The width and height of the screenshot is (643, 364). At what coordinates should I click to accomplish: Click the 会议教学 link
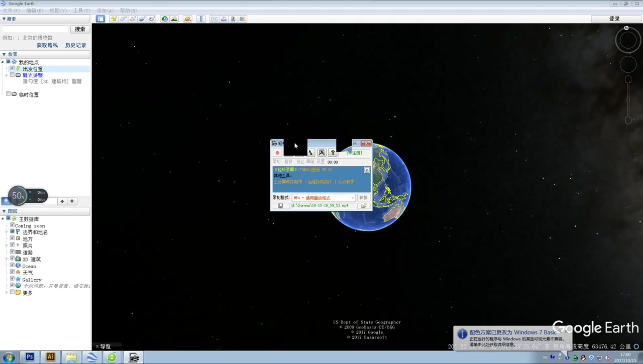point(346,182)
